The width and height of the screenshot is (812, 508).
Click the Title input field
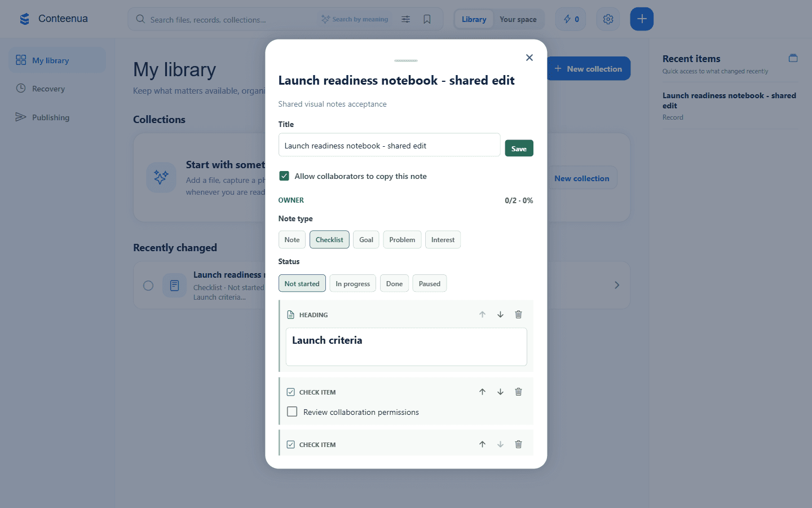(389, 145)
